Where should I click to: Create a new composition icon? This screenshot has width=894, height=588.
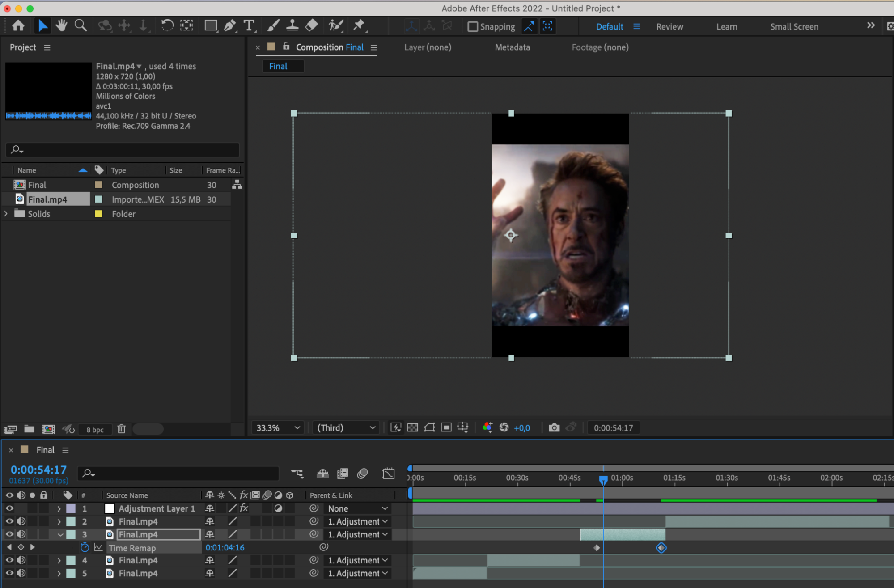coord(48,429)
